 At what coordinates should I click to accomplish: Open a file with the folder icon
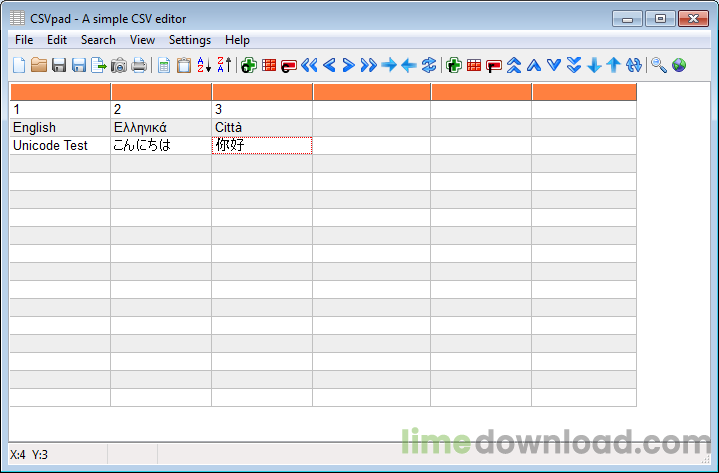click(x=39, y=66)
